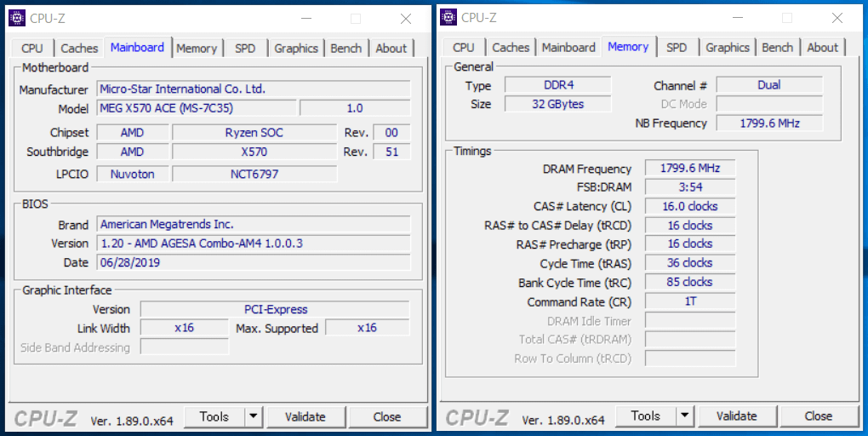
Task: Open About tab in left CPU-Z window
Action: [391, 49]
